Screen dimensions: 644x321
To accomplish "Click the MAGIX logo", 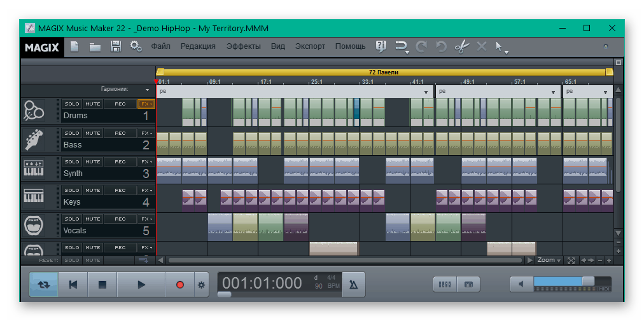I will tap(42, 47).
